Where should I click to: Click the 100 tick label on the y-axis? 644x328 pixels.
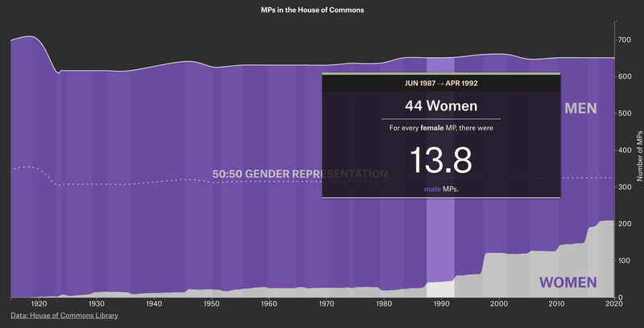click(x=624, y=261)
